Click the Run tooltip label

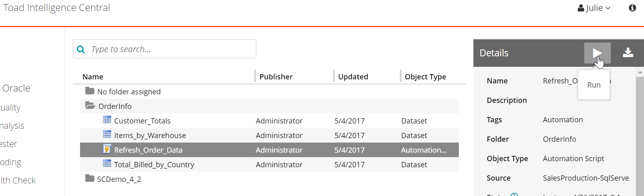pyautogui.click(x=594, y=85)
